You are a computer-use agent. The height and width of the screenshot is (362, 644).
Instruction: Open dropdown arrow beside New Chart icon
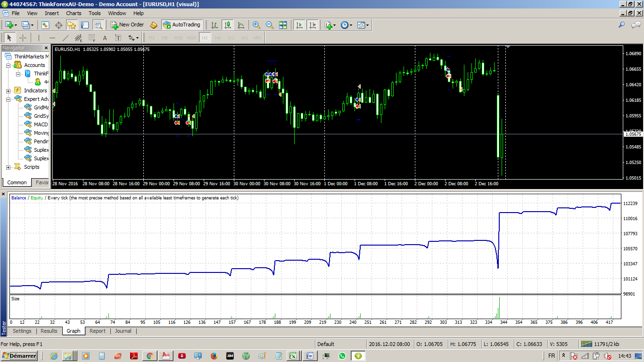16,25
